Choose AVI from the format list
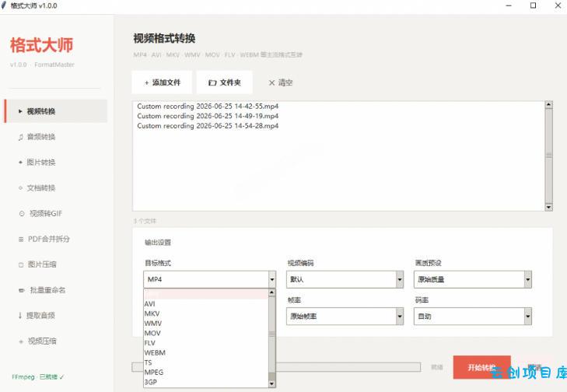Screen dimensions: 567x392 [206, 304]
